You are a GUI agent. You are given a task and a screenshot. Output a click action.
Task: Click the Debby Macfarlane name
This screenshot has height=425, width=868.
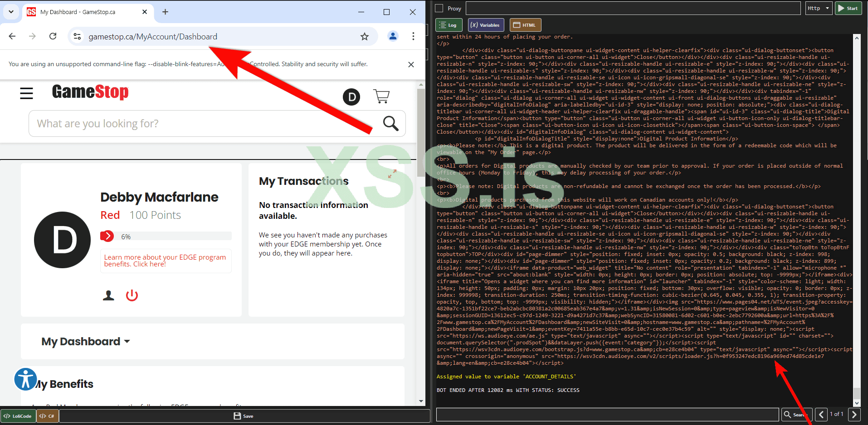(x=159, y=197)
